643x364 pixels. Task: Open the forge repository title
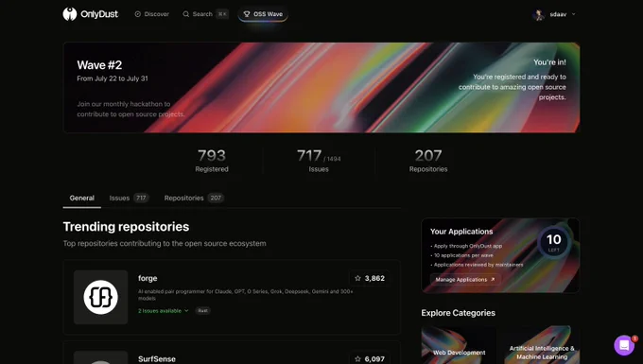[148, 278]
